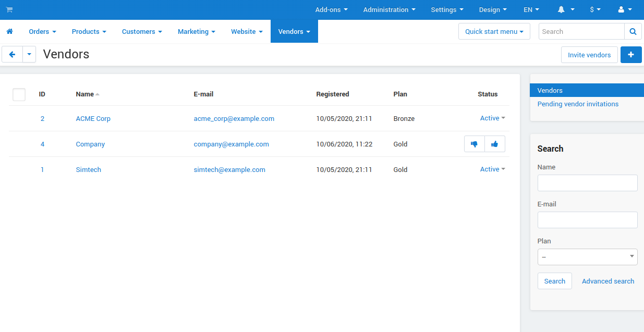This screenshot has width=644, height=332.
Task: Click vendor ID 2 link
Action: pyautogui.click(x=42, y=118)
